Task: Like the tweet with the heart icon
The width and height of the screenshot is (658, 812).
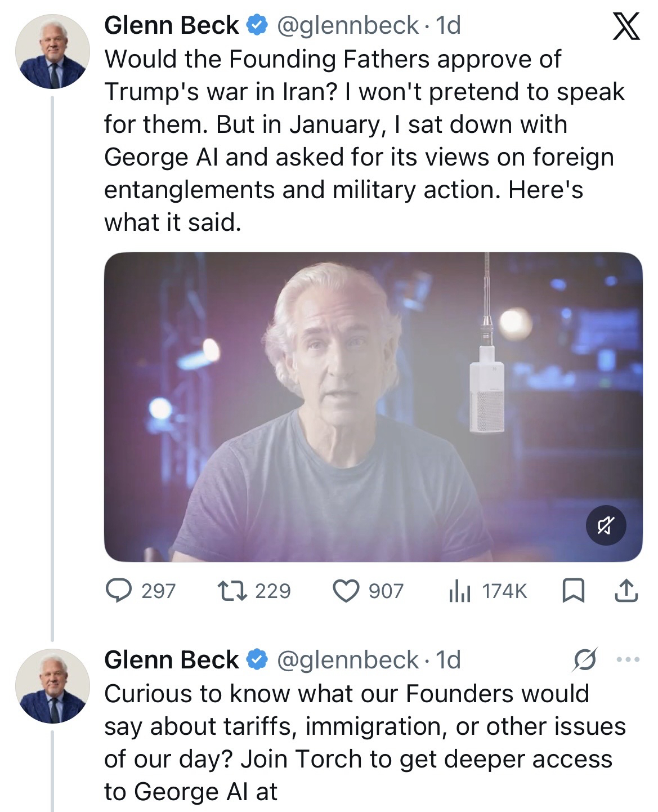Action: pos(346,591)
